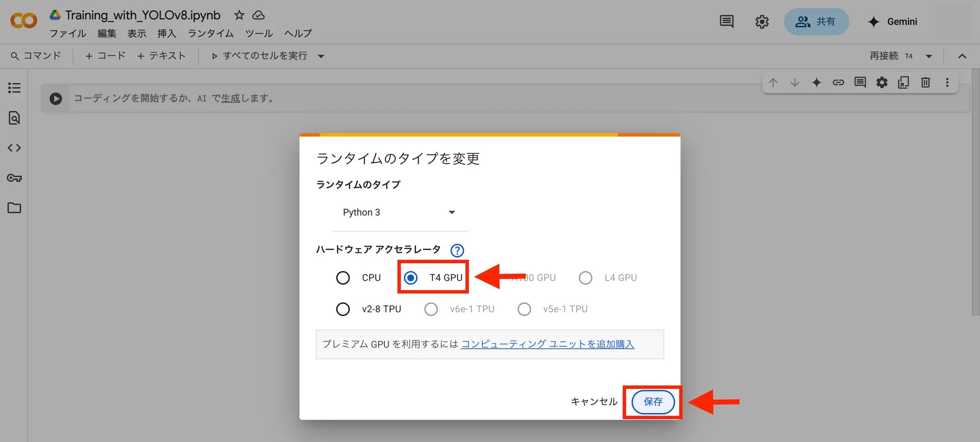The image size is (980, 442).
Task: Follow コンピューティング ユニットを追加購入 link
Action: point(547,344)
